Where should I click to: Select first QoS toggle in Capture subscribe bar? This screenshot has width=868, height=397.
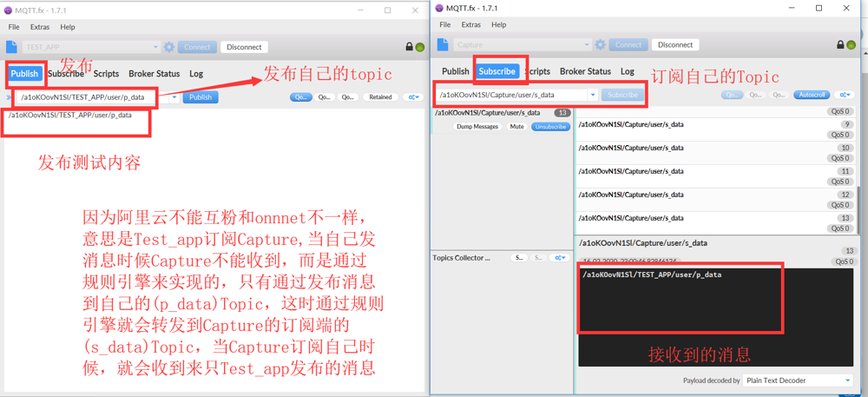tap(732, 95)
